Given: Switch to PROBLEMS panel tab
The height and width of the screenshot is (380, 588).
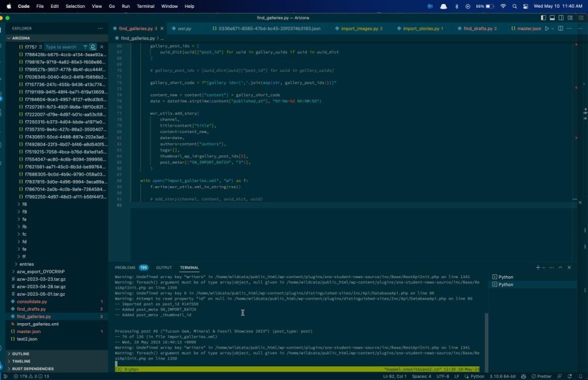Looking at the screenshot, I should 131,268.
